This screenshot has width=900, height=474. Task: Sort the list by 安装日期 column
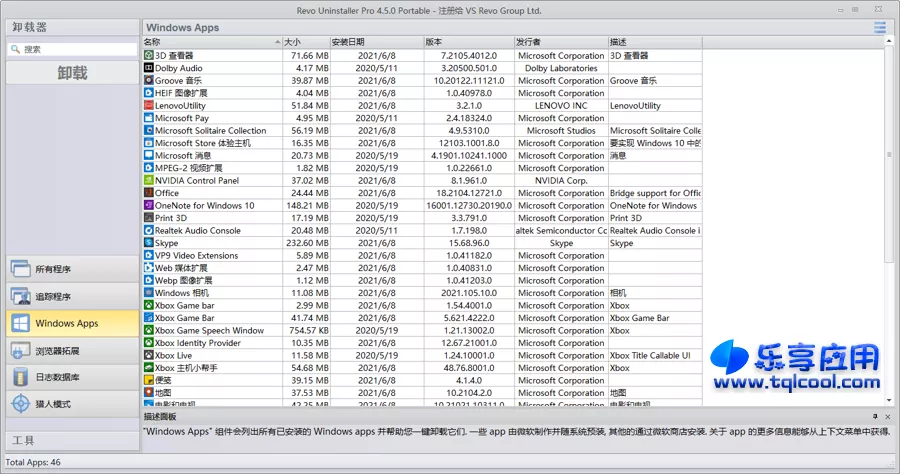tap(377, 42)
